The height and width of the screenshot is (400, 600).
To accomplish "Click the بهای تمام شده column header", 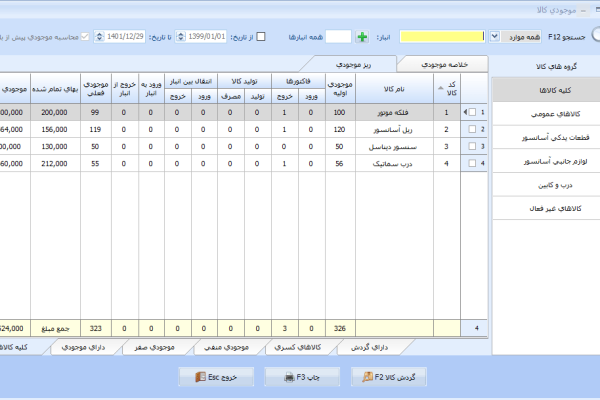I will tap(55, 88).
